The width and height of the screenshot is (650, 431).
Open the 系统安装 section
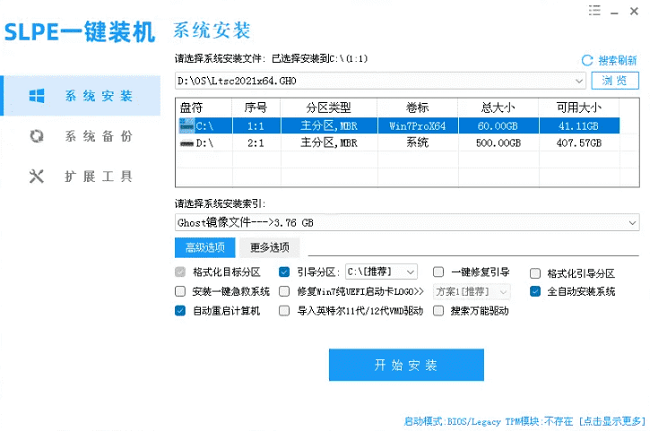pos(81,96)
